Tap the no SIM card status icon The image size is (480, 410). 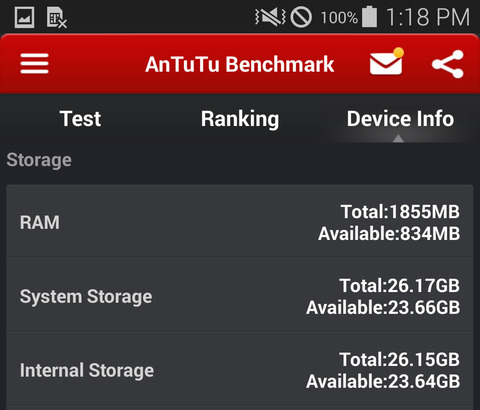[x=56, y=18]
